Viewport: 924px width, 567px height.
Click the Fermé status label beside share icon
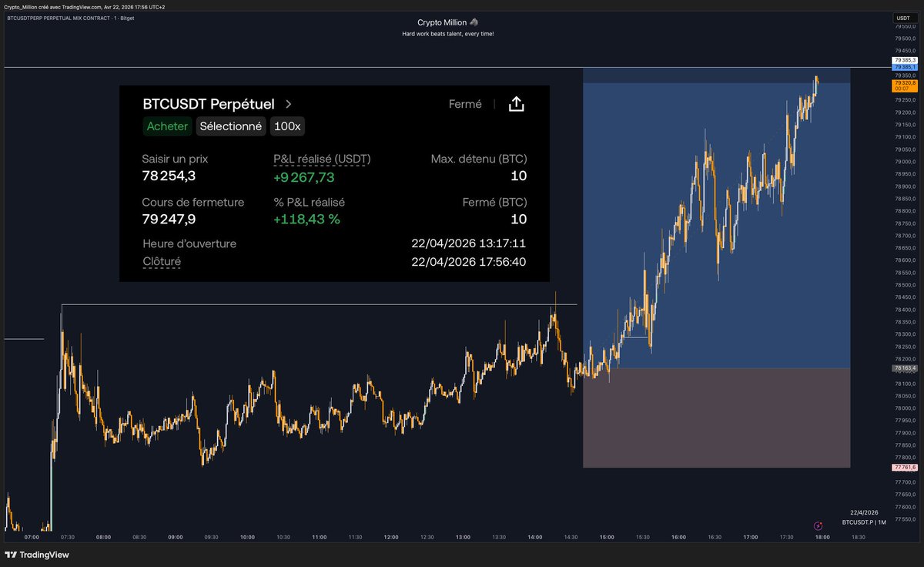(x=465, y=104)
